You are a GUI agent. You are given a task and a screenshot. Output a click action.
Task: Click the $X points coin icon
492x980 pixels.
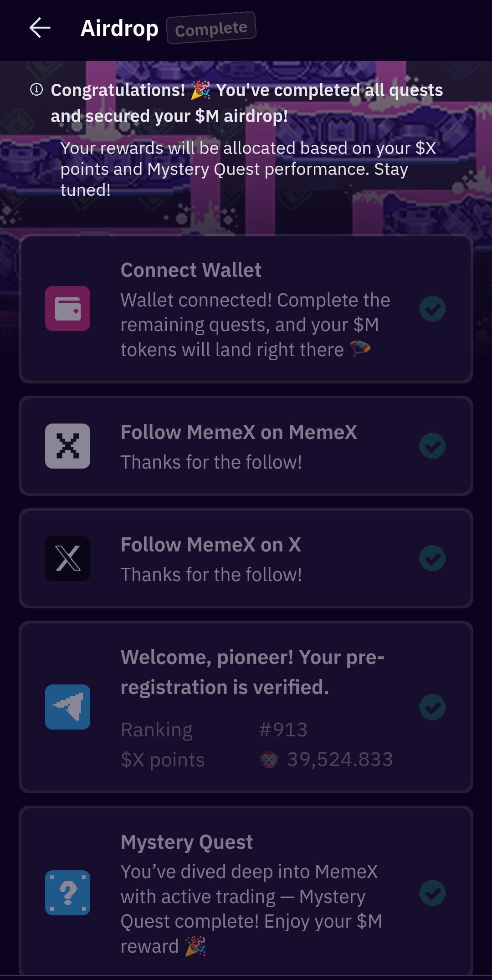pyautogui.click(x=269, y=760)
